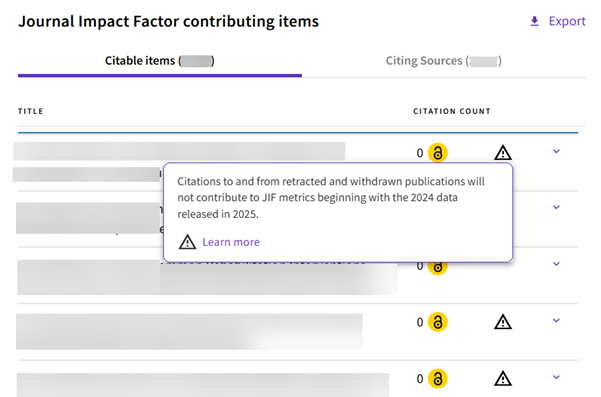Click the fifth row's warning triangle icon
This screenshot has width=601, height=397.
pyautogui.click(x=502, y=379)
